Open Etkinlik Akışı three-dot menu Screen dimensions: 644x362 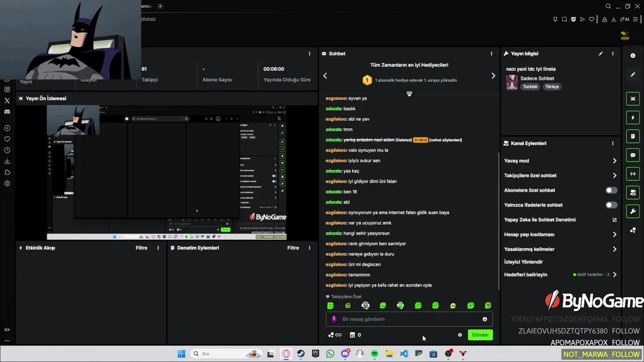(x=158, y=248)
